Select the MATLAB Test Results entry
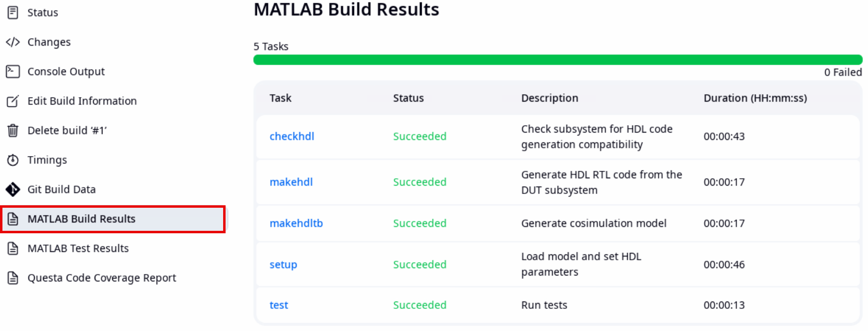Viewport: 868px width, 331px height. [x=79, y=248]
